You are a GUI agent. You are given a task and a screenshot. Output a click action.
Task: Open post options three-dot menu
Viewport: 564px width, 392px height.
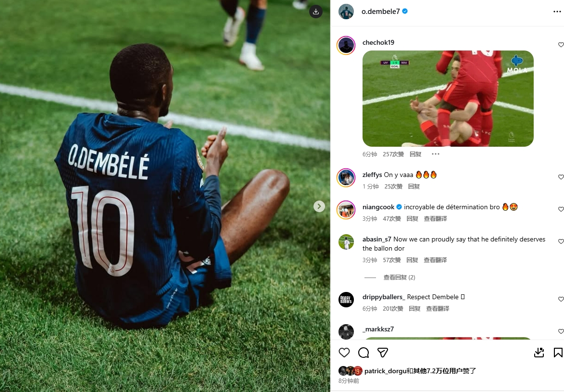557,12
